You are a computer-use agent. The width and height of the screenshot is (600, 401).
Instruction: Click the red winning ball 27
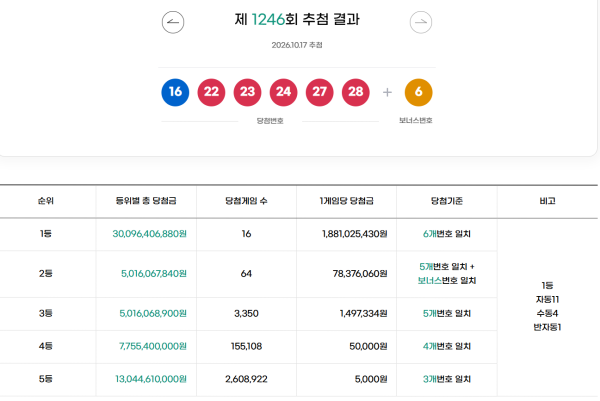pyautogui.click(x=320, y=92)
